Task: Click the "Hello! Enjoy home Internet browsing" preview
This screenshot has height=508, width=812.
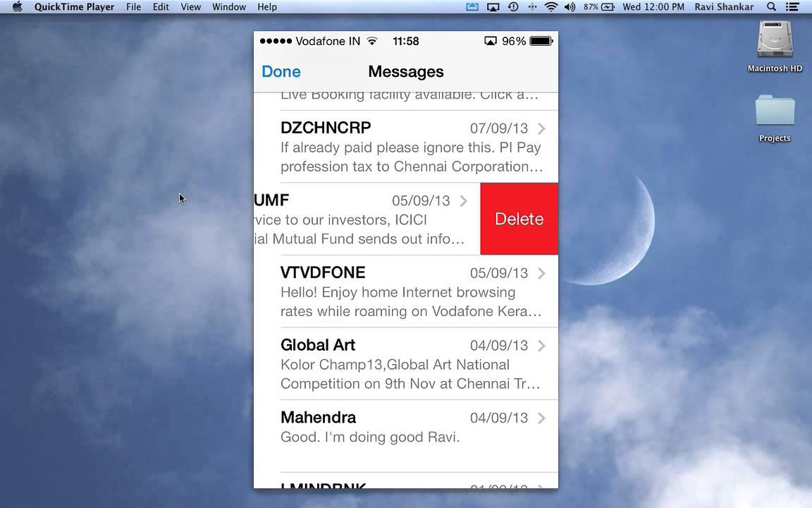Action: [x=398, y=292]
